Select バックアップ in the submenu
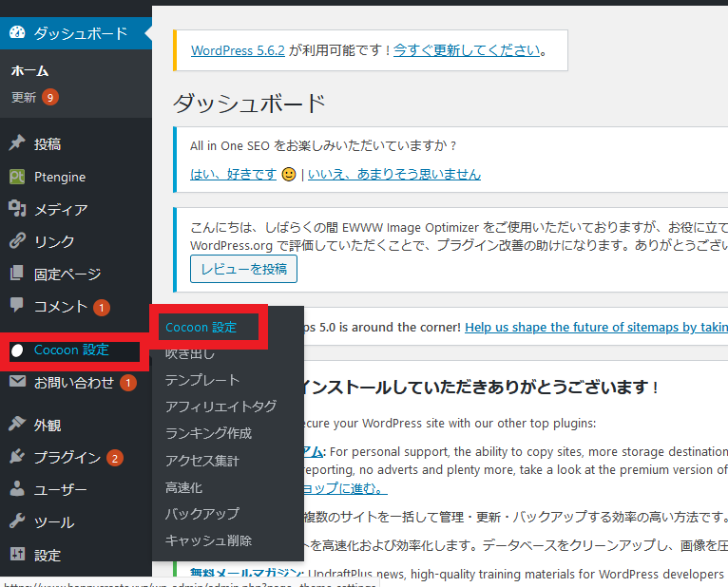728x587 pixels. tap(202, 514)
